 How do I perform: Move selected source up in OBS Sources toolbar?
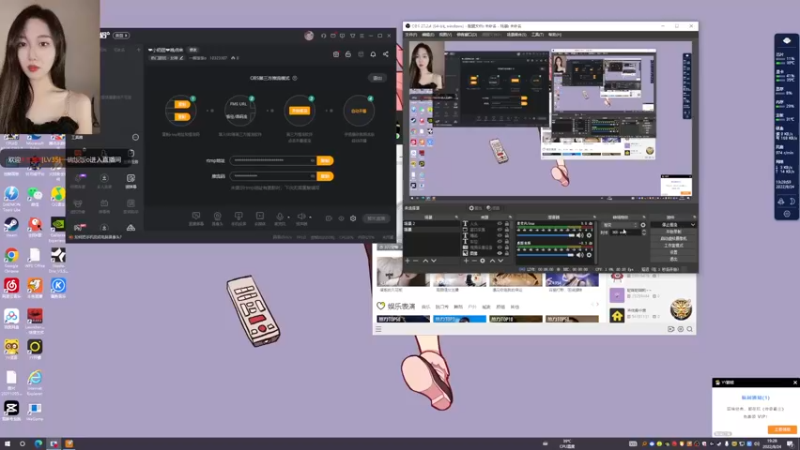(492, 261)
